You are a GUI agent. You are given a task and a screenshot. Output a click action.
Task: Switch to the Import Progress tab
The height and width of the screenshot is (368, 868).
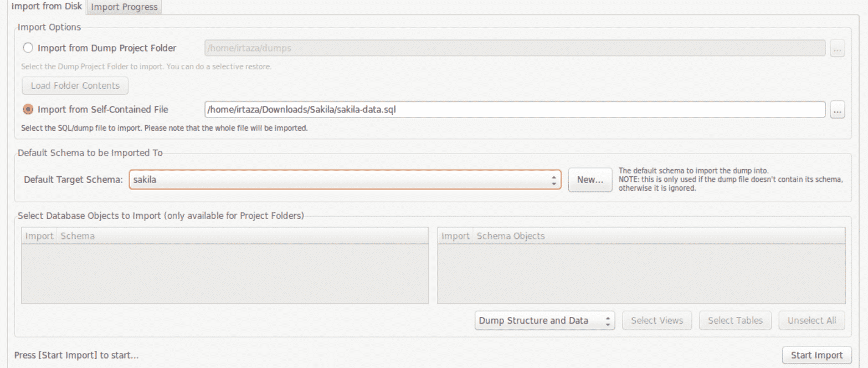[x=124, y=7]
